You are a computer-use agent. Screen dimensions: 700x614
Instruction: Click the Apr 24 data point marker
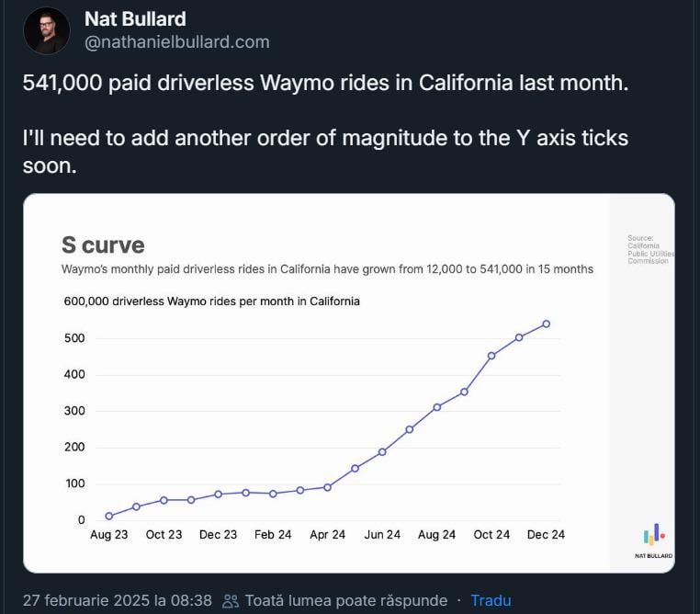click(327, 488)
